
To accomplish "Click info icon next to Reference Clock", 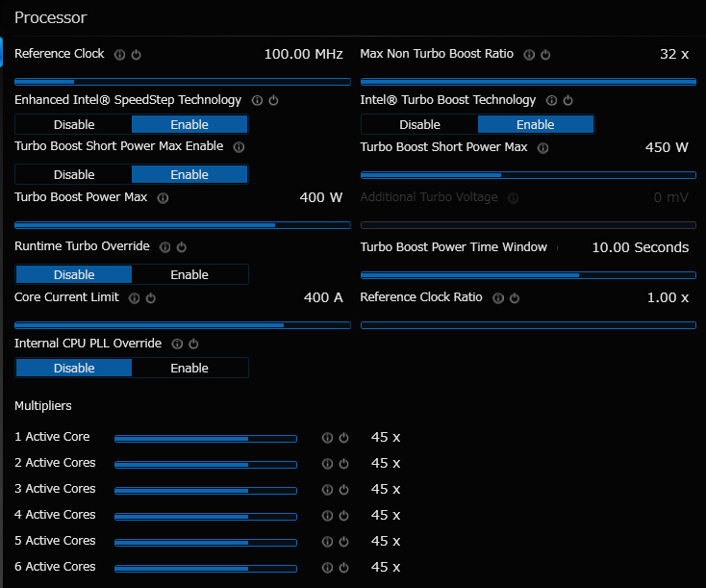I will tap(119, 55).
